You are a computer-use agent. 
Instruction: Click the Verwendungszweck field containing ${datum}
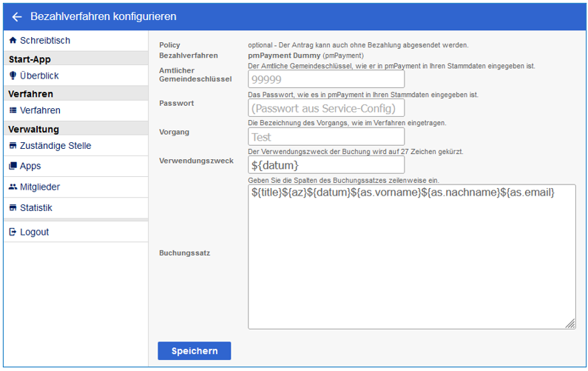point(326,164)
